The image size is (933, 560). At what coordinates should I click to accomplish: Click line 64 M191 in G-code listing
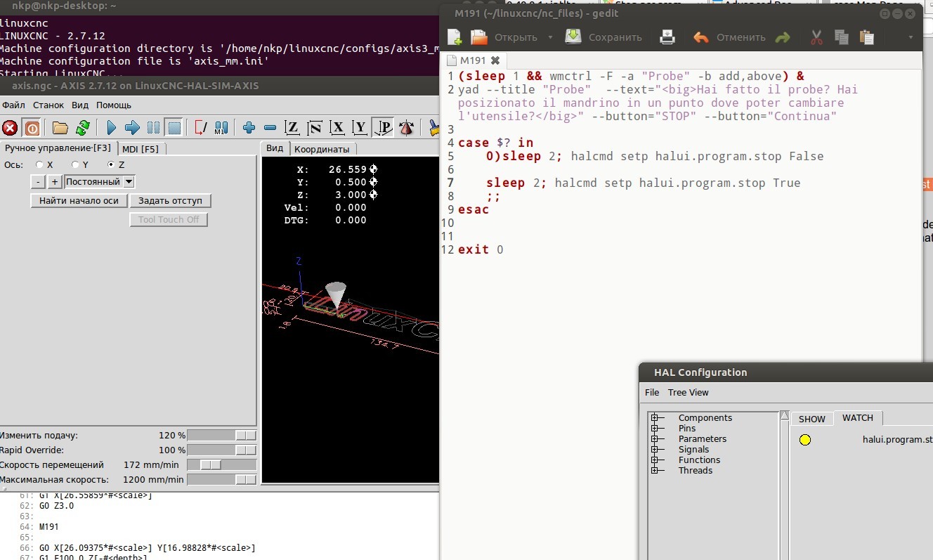pyautogui.click(x=49, y=527)
